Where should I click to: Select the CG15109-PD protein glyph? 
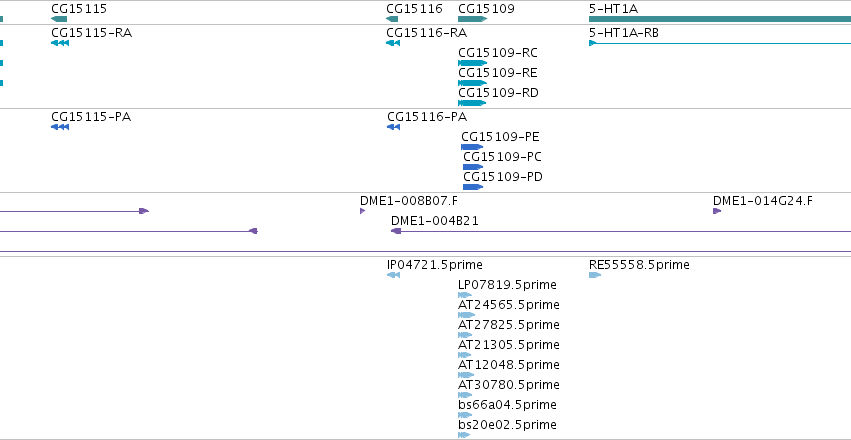pos(473,187)
